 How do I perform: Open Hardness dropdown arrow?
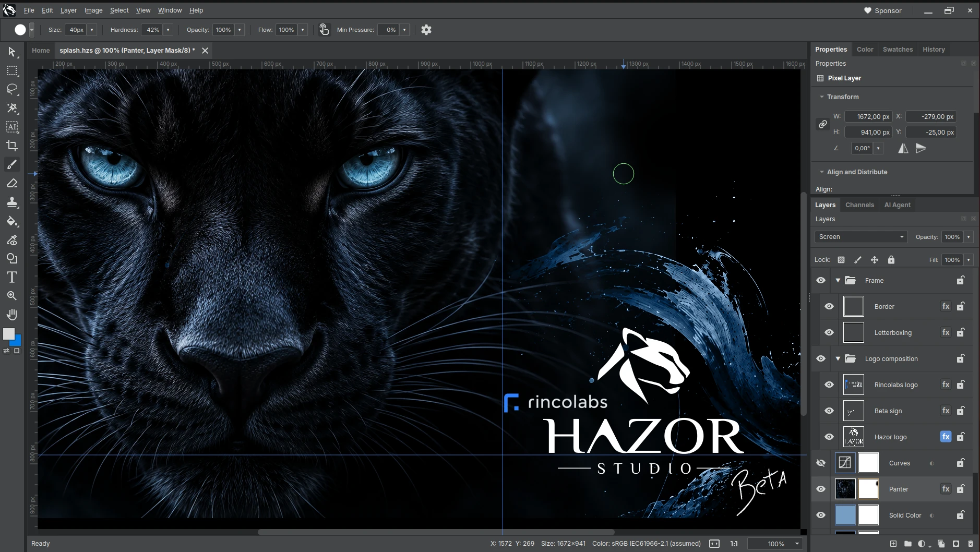pyautogui.click(x=168, y=30)
